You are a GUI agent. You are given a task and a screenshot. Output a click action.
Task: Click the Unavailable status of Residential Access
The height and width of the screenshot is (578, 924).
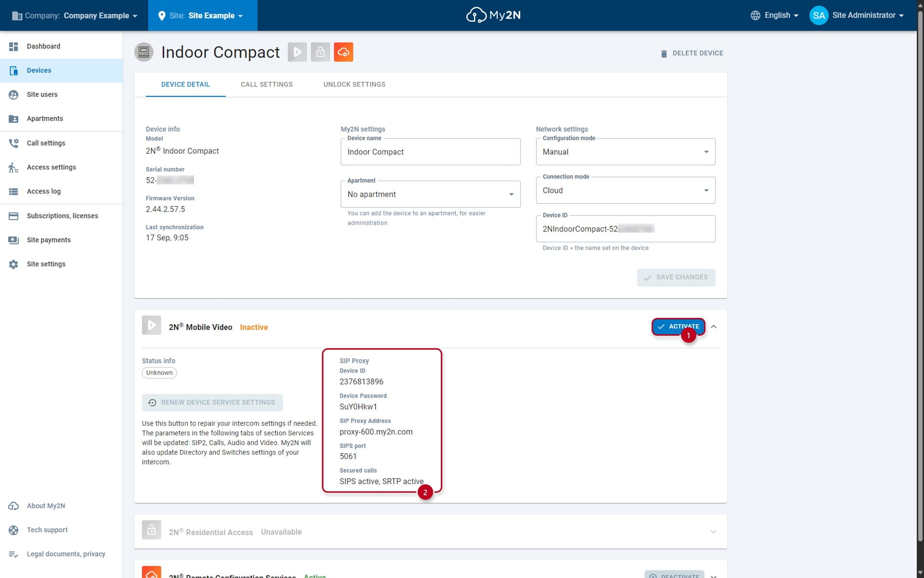(281, 532)
